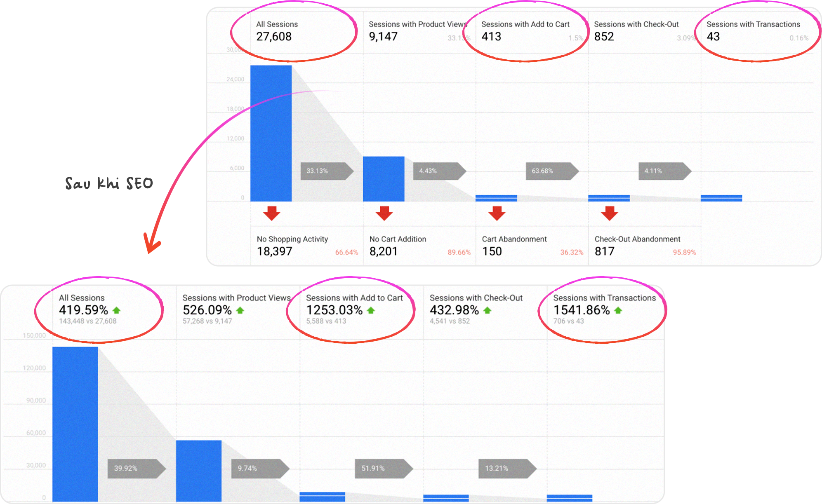Screen dimensions: 822x504
Task: Click red down arrow above Check-Out Abandonment
Action: click(x=609, y=213)
